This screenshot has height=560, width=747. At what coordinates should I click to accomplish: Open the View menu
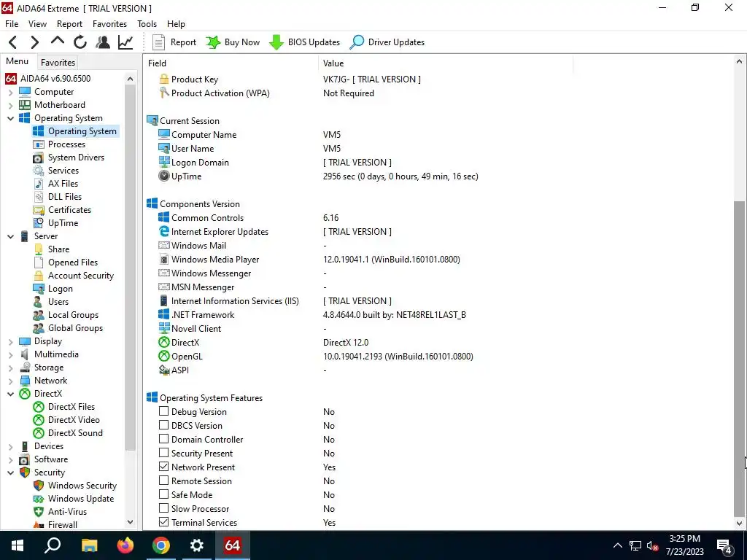tap(37, 24)
